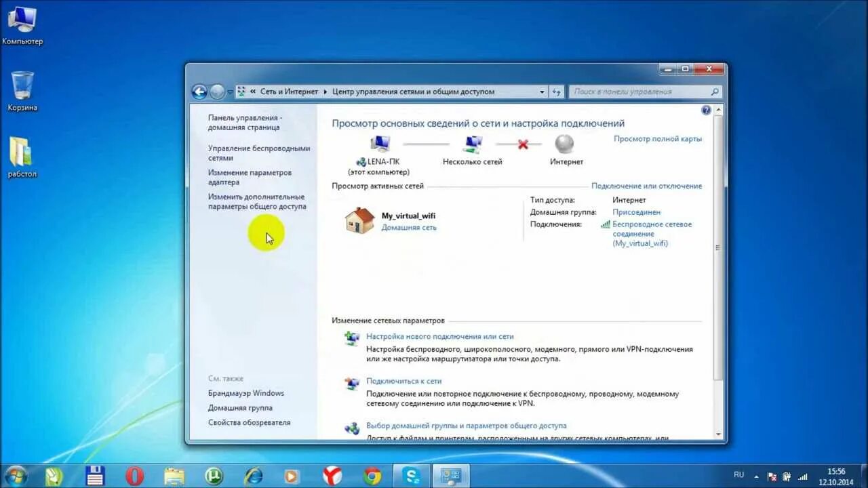Open Настройка нового подключения или сети
Screen dimensions: 868x488
(x=441, y=336)
